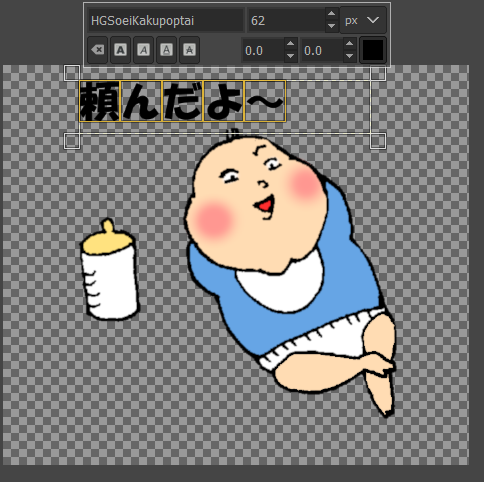Open the px unit dropdown

363,21
